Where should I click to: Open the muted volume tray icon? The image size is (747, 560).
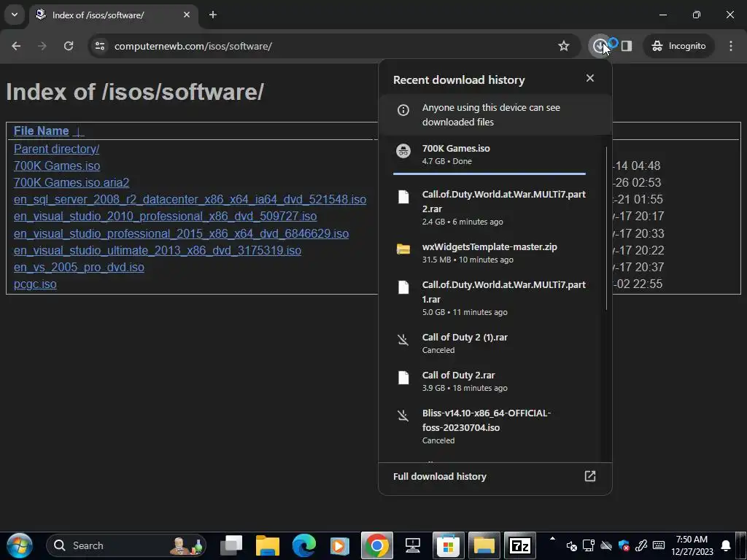click(571, 545)
